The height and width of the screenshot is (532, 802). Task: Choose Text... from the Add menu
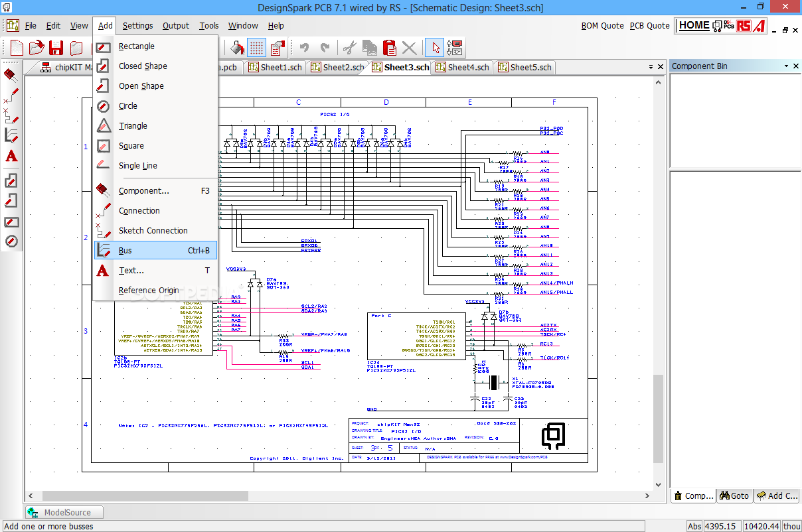(x=155, y=271)
